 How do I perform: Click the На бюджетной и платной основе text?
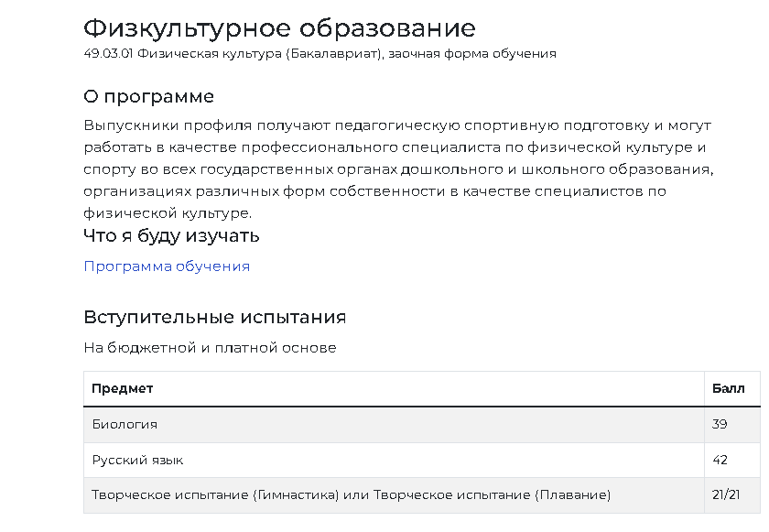click(210, 348)
